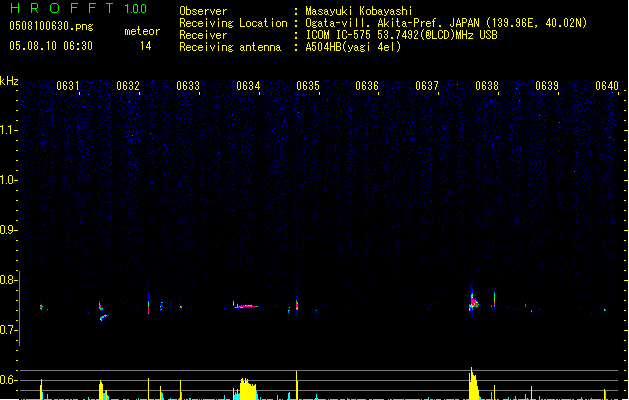Click the 0639 time axis label

[x=547, y=85]
